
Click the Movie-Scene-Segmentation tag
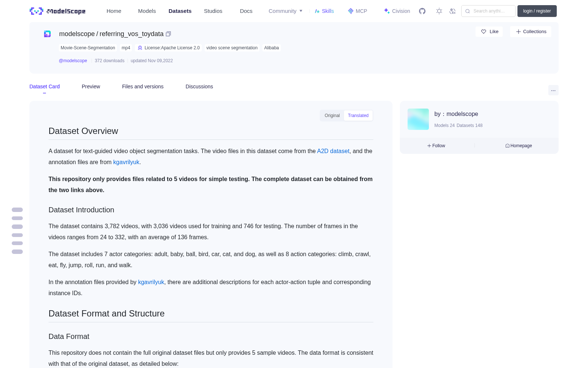click(x=88, y=48)
